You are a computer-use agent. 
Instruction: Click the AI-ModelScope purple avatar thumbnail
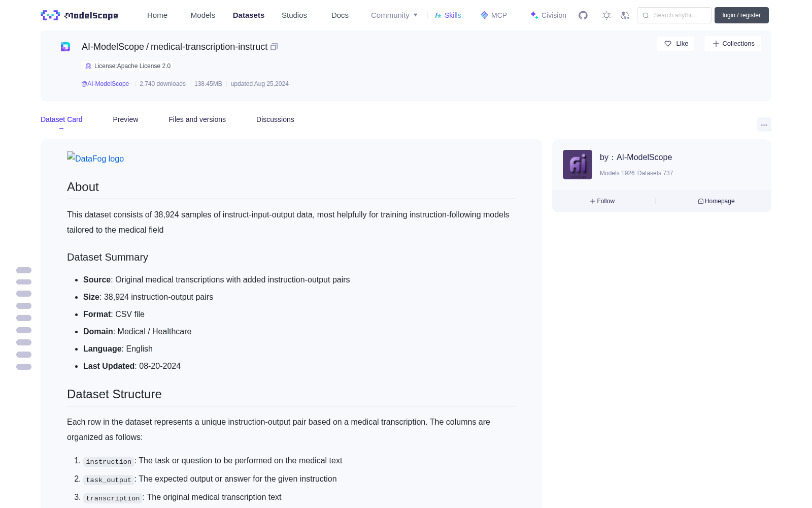[578, 165]
